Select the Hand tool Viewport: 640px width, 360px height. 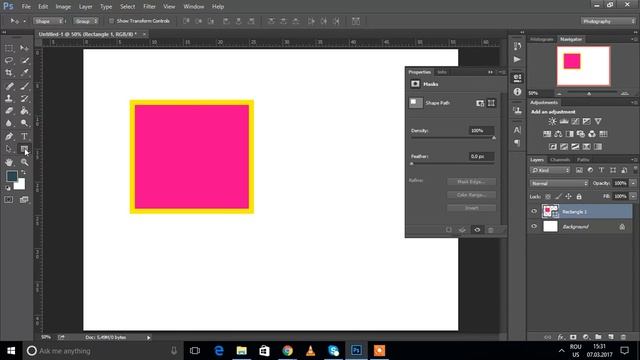click(9, 162)
